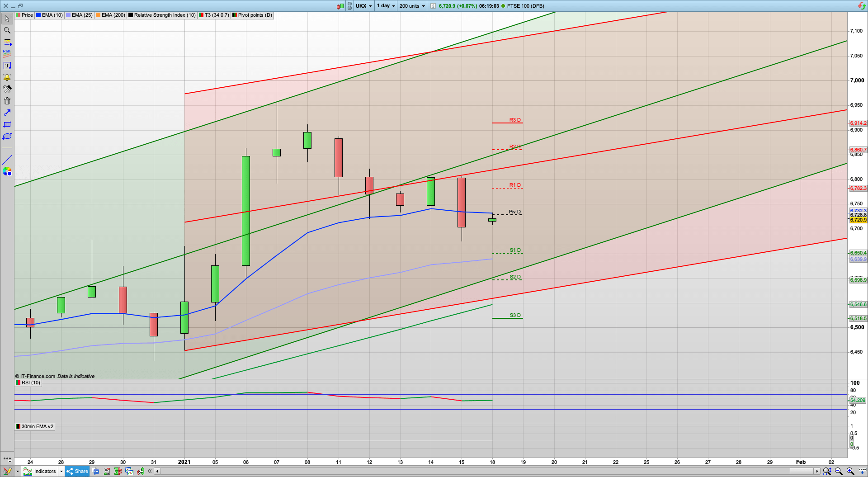Toggle the Pivot points (D) legend
The width and height of the screenshot is (868, 477).
(x=251, y=15)
